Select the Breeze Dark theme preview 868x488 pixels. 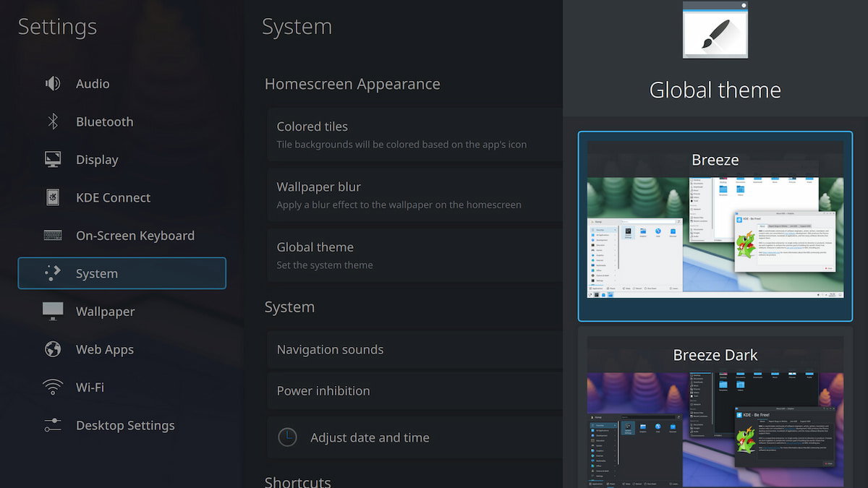pyautogui.click(x=715, y=408)
